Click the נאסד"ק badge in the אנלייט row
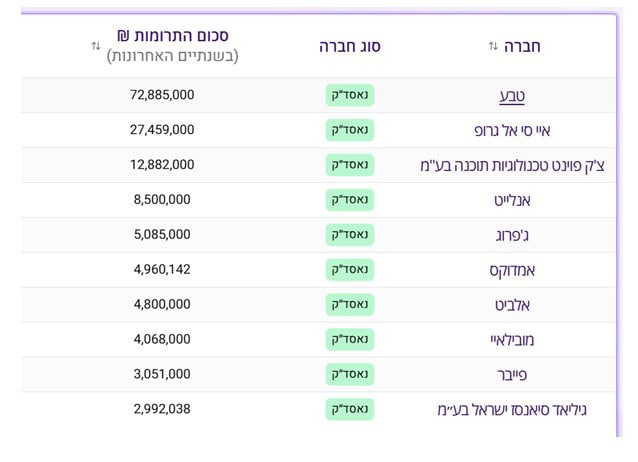638x462 pixels. click(349, 200)
